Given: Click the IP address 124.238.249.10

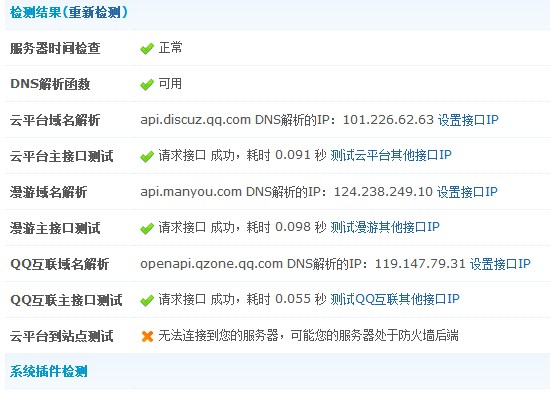Looking at the screenshot, I should [x=383, y=192].
